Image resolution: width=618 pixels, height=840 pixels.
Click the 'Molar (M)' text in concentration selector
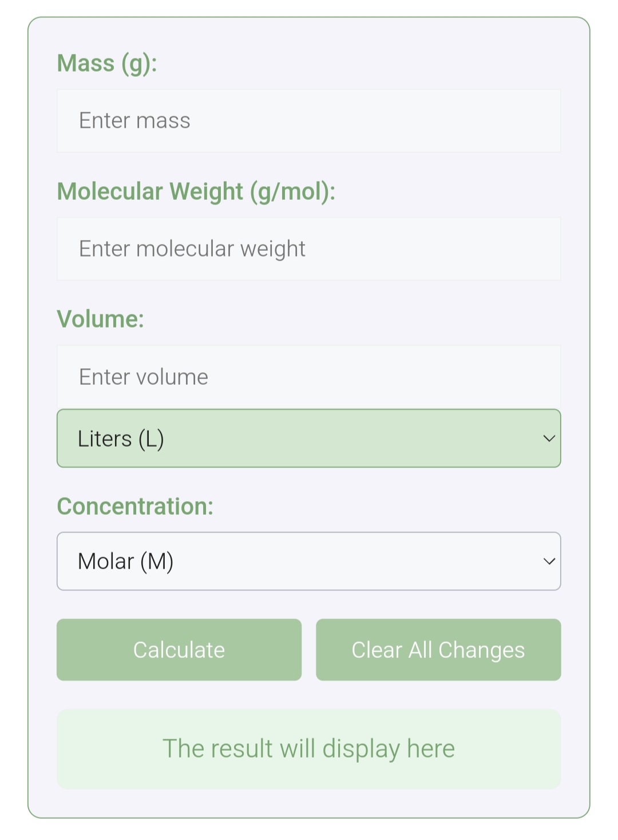click(x=125, y=562)
